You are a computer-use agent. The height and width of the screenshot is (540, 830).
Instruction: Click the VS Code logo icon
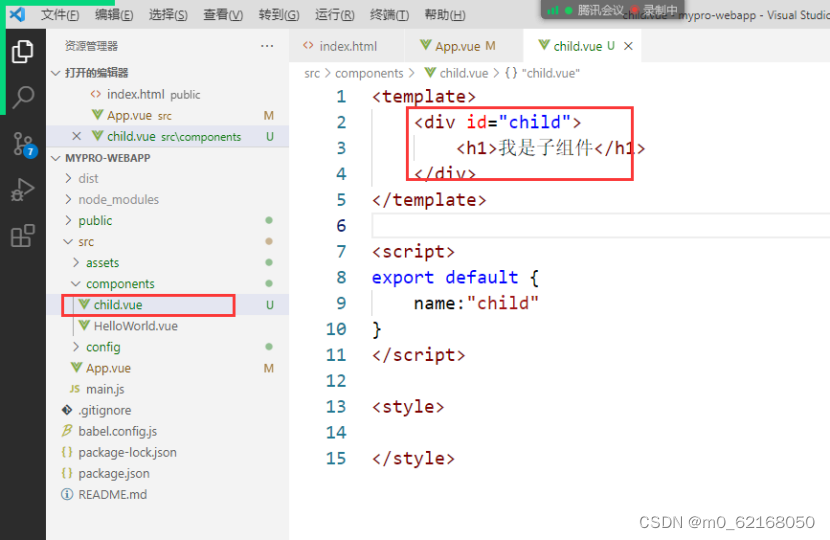(x=17, y=14)
